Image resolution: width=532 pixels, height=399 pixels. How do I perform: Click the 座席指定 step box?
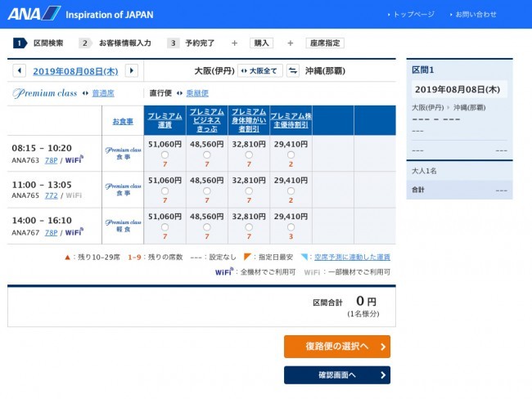pos(325,43)
